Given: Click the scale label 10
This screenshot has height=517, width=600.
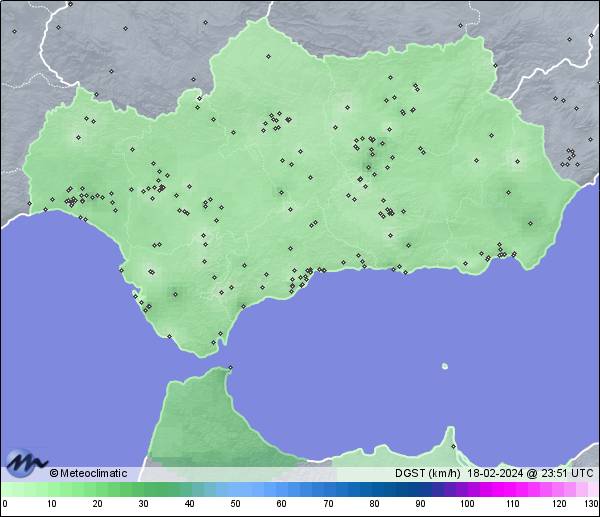Looking at the screenshot, I should [52, 504].
